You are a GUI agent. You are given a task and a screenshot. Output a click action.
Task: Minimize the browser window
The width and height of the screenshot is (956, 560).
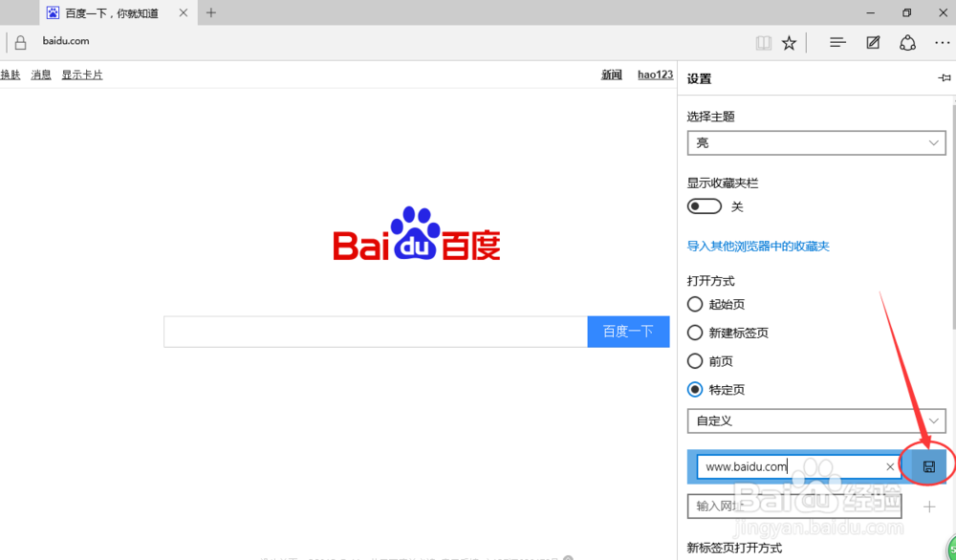point(870,12)
